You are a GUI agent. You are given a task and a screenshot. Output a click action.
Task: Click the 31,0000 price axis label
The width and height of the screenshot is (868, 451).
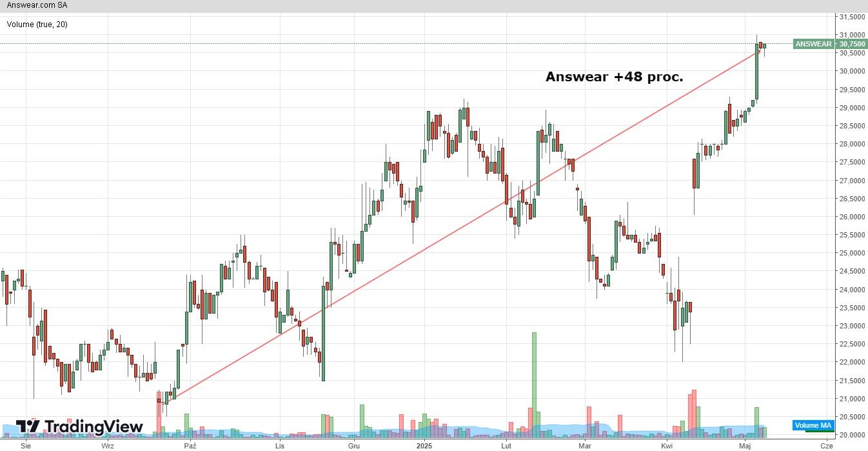tap(853, 35)
